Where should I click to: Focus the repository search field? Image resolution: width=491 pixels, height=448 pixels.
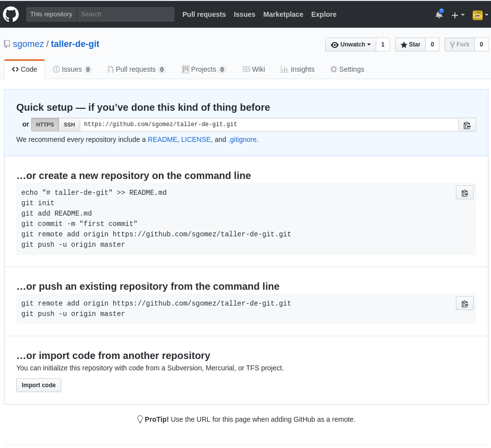(x=126, y=14)
